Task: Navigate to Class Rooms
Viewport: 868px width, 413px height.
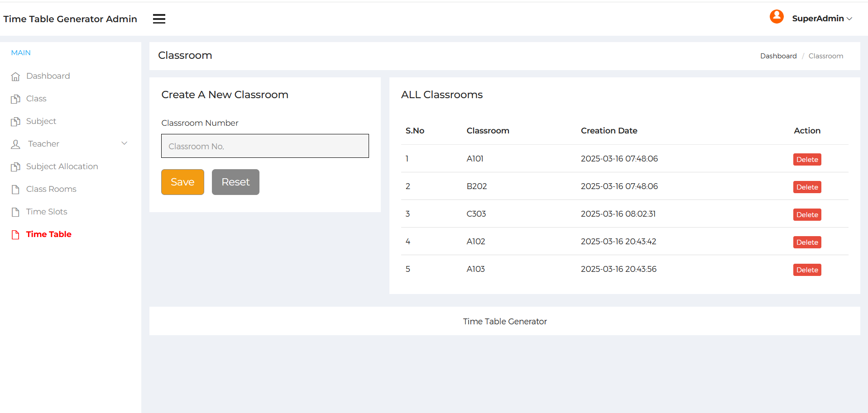Action: pyautogui.click(x=51, y=189)
